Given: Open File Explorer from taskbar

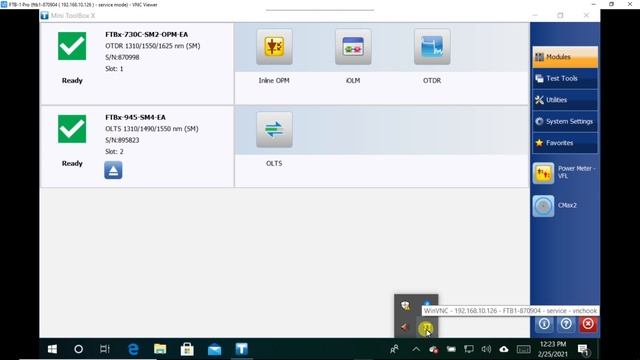Looking at the screenshot, I should (x=160, y=349).
